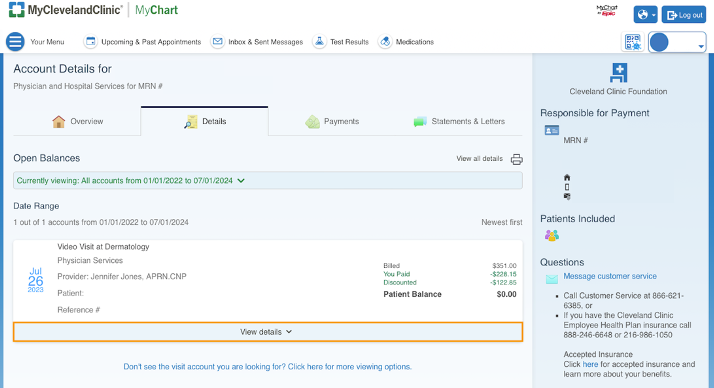Expand the profile avatar dropdown
The width and height of the screenshot is (714, 388).
[677, 42]
